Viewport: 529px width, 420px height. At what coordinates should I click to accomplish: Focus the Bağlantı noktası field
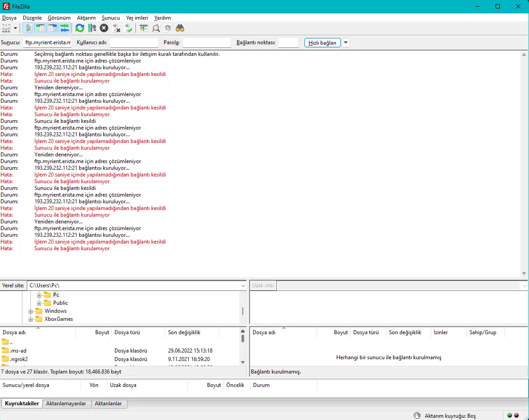pos(288,42)
